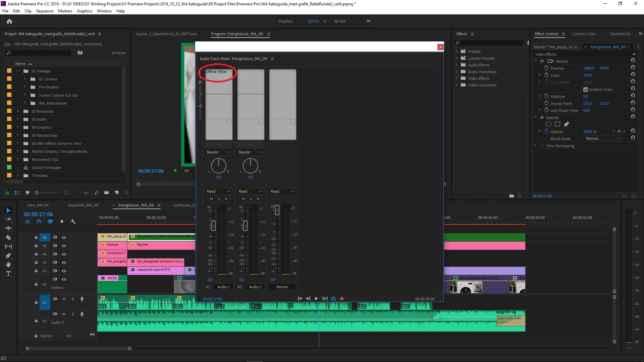
Task: Select the Razor tool
Action: (x=8, y=237)
